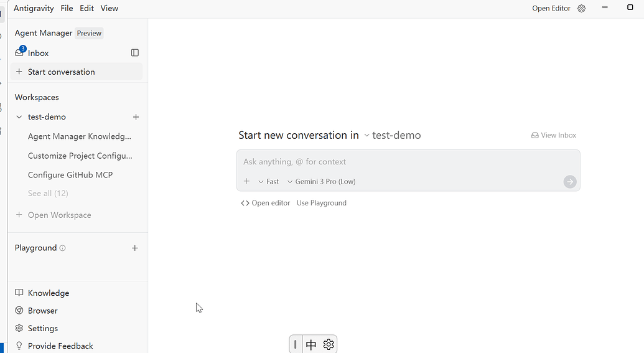Send the message with arrow button
This screenshot has height=353, width=644.
[x=570, y=182]
